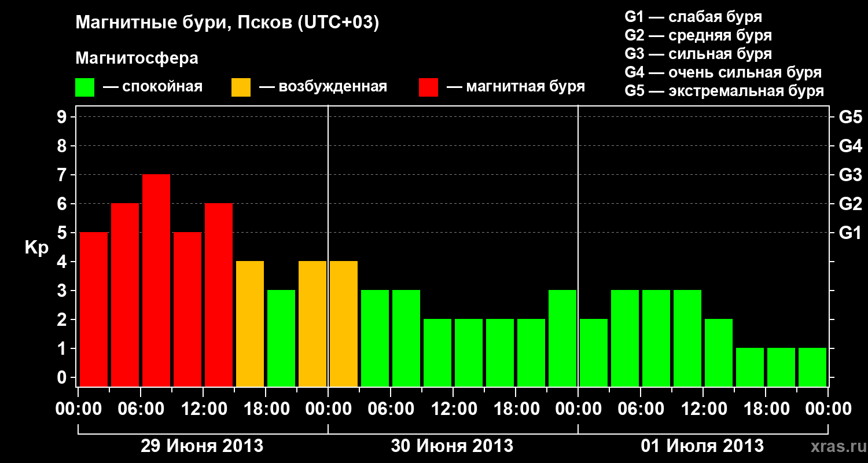
Task: Click the 'Магнитосфера' legend heading
Action: tap(137, 58)
